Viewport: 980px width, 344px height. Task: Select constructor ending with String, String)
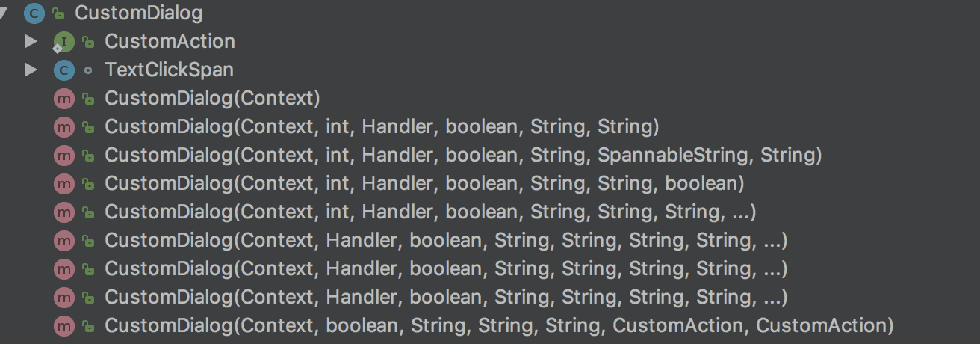point(381,126)
